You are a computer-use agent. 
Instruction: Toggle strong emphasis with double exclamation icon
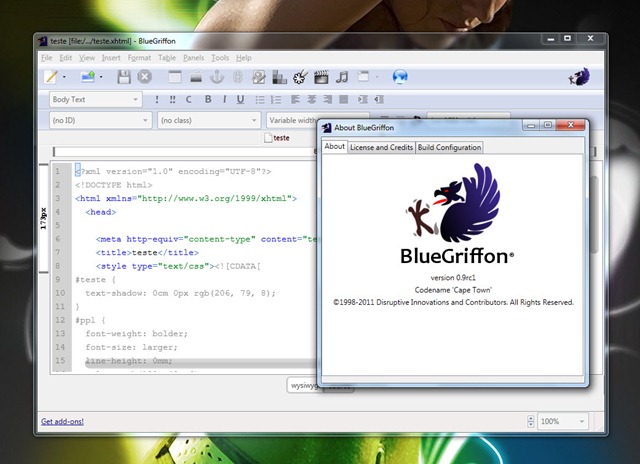point(172,100)
